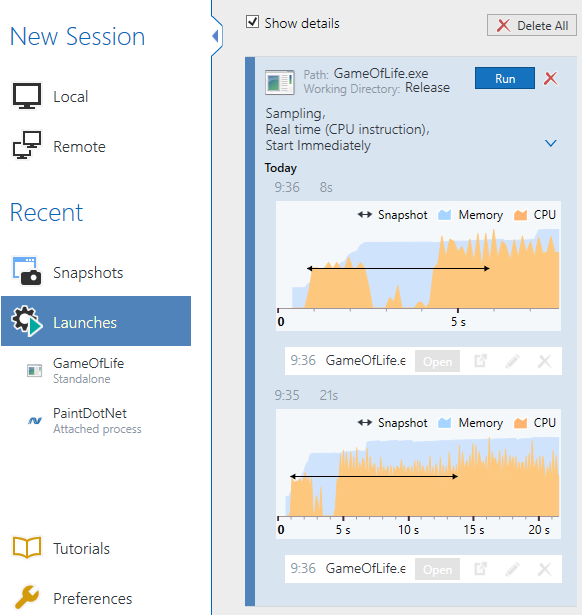582x615 pixels.
Task: Delete the 8s session snapshot row
Action: coord(545,361)
